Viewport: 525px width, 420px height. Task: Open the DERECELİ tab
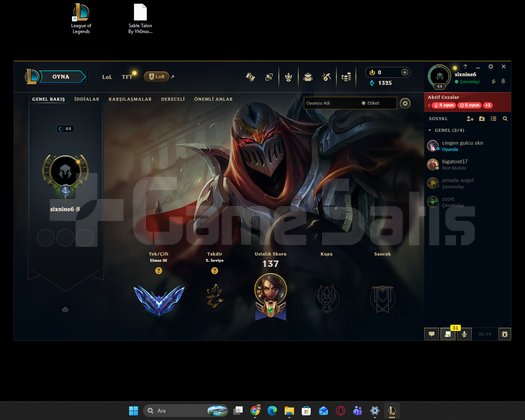pos(173,99)
